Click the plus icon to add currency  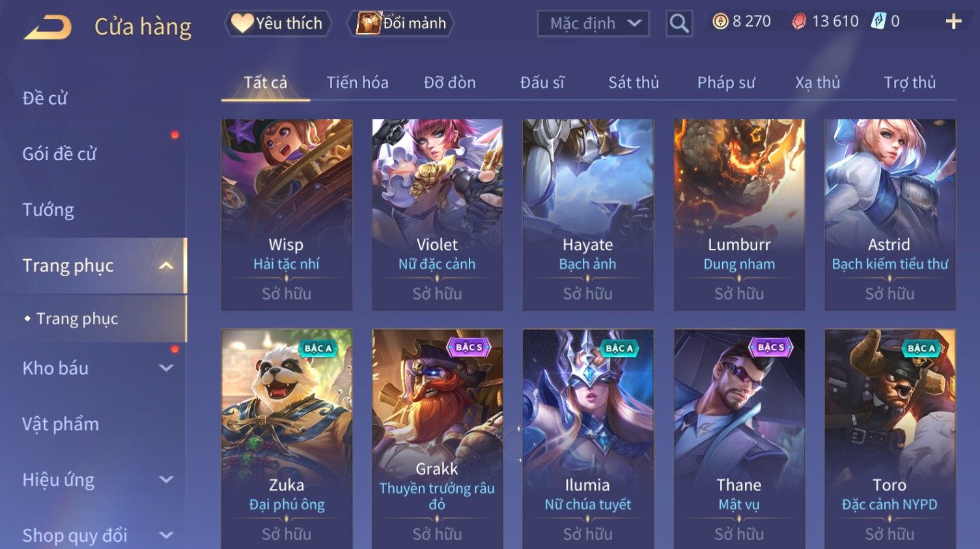(953, 22)
